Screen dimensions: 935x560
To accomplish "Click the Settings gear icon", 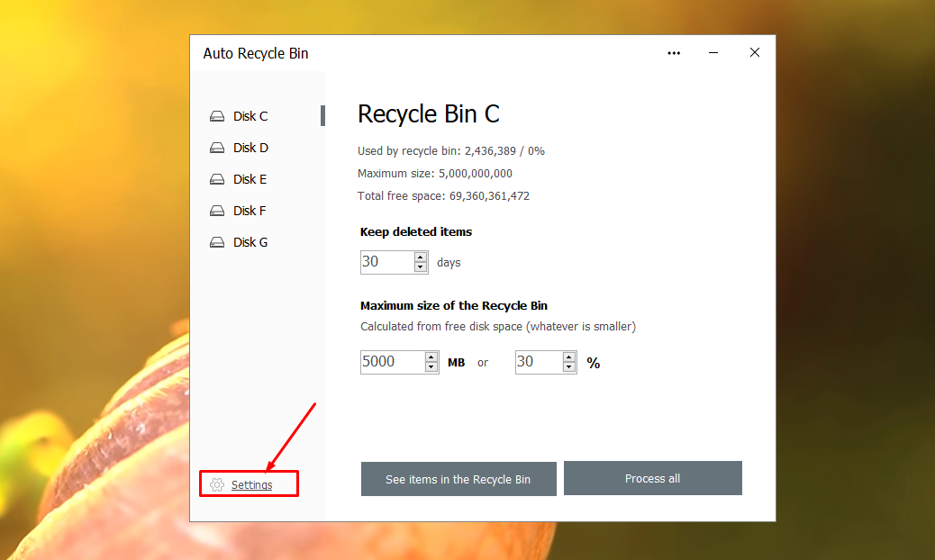I will 216,485.
